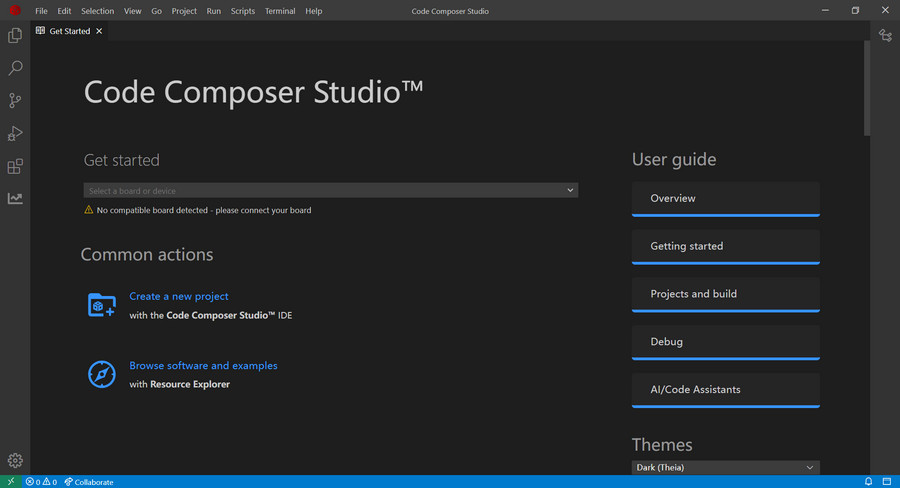
Task: Open the Terminal menu
Action: (280, 11)
